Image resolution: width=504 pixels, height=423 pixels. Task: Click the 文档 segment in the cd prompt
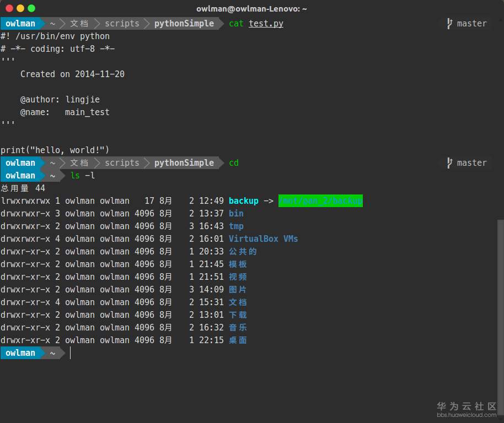79,162
